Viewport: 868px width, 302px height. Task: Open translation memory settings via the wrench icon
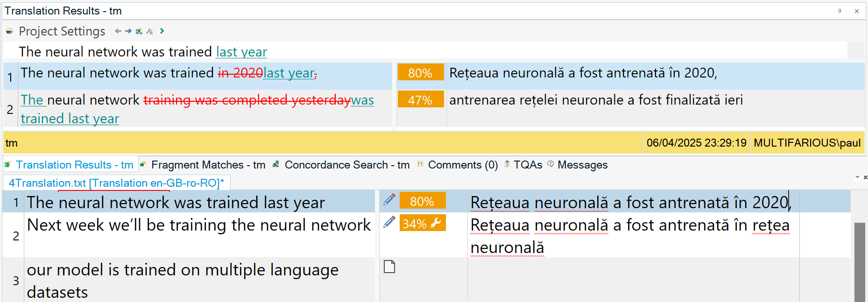click(149, 31)
